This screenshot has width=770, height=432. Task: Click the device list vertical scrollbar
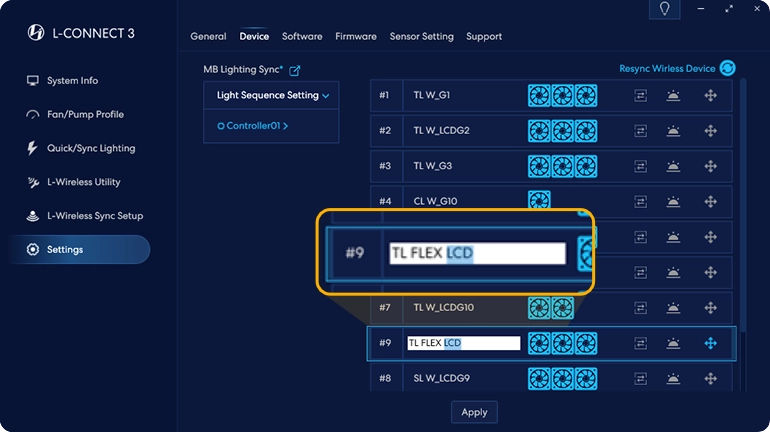[743, 206]
